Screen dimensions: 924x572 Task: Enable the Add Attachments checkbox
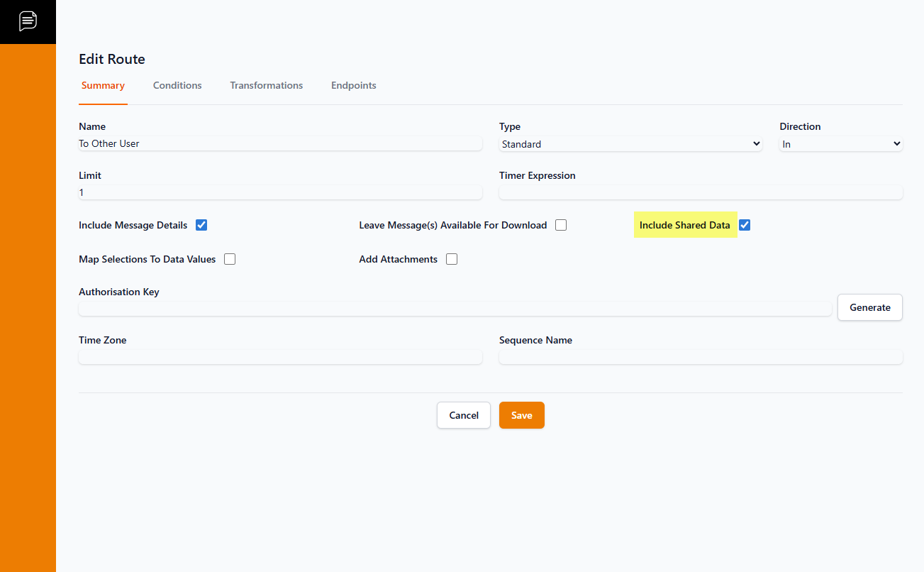pos(452,259)
